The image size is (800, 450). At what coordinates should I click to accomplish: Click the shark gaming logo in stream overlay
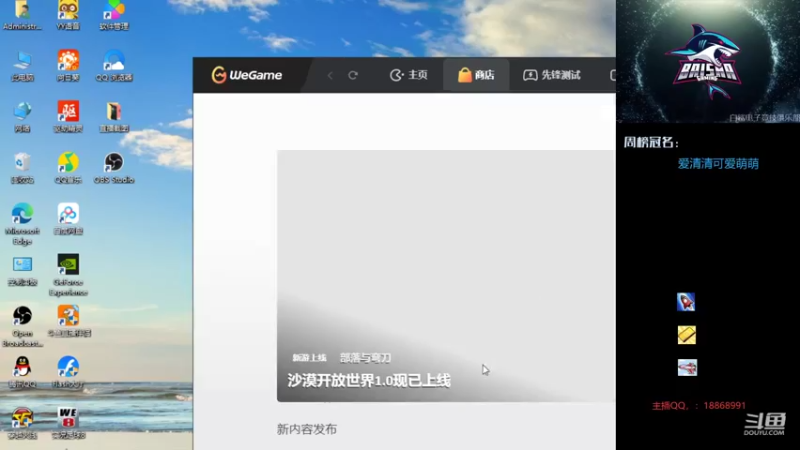707,61
